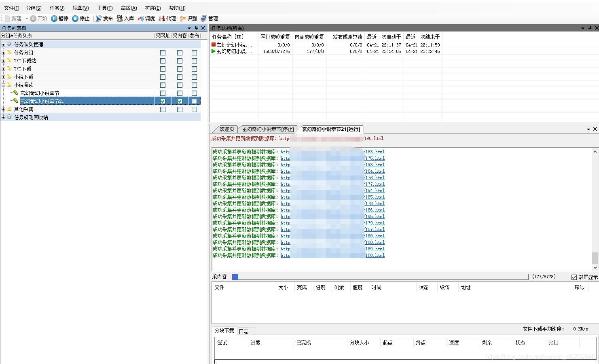Pin the 任务列表树 panel

pos(196,28)
